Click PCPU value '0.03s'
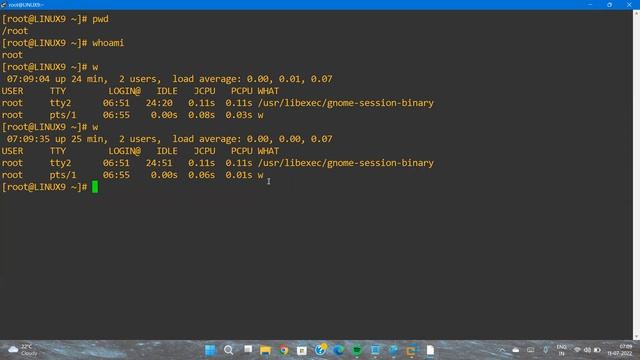Viewport: 640px width, 360px height. pos(239,115)
